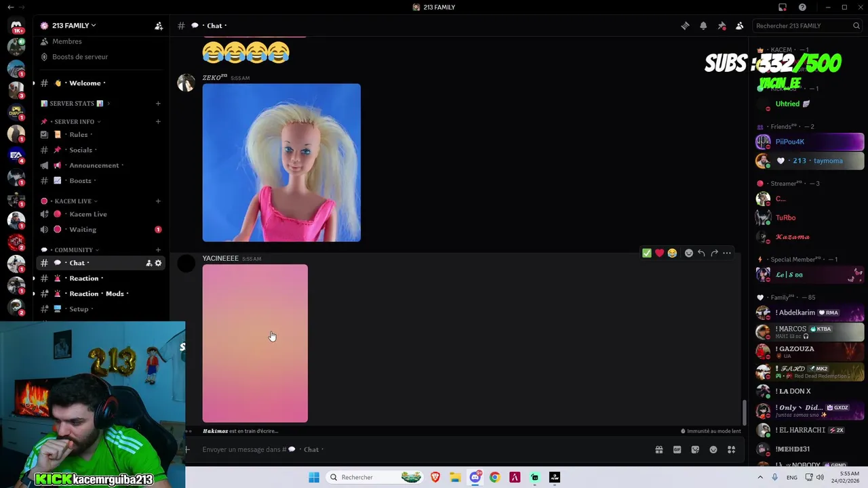Click the Windows taskbar Rechercher search box

pos(375,477)
